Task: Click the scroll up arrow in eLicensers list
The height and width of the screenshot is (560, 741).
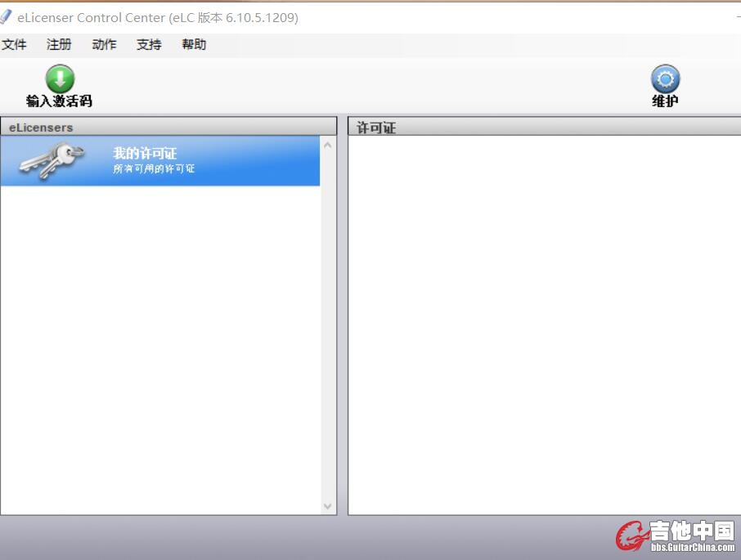Action: pos(327,145)
